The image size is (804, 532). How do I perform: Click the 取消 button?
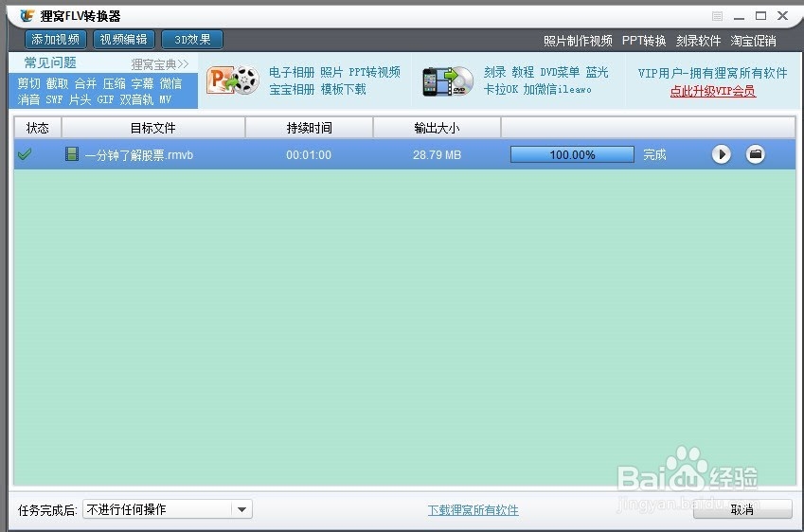742,509
